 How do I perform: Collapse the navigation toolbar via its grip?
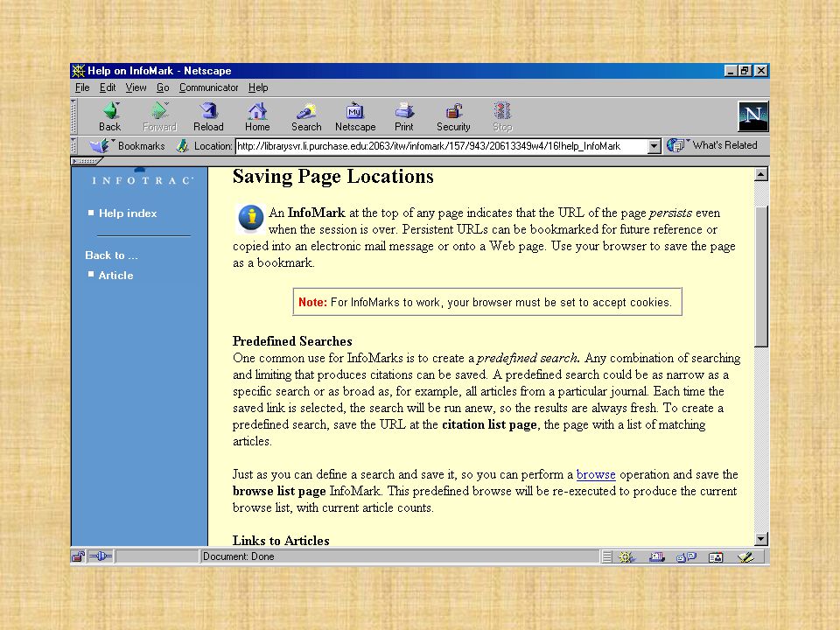74,116
